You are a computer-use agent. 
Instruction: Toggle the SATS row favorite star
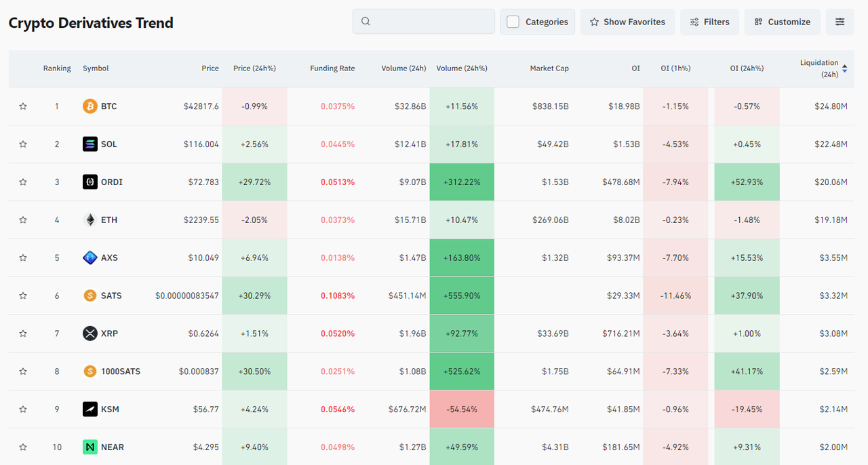(23, 296)
